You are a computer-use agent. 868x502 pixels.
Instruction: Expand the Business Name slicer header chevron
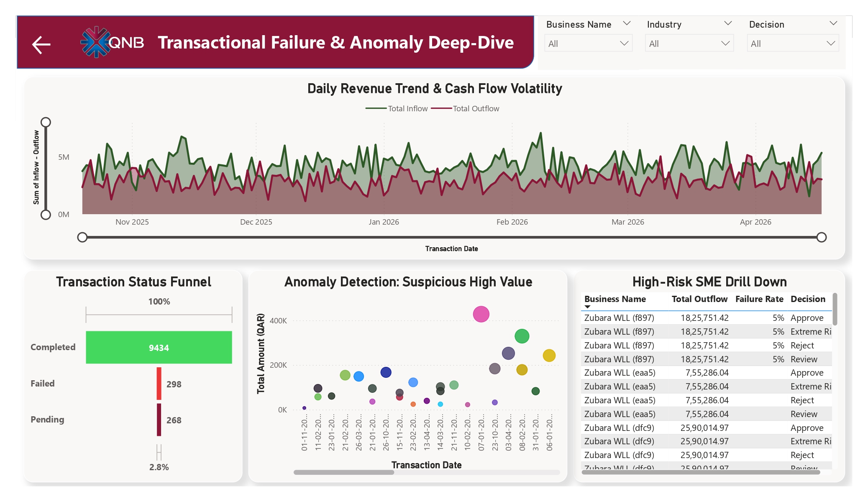(x=627, y=23)
